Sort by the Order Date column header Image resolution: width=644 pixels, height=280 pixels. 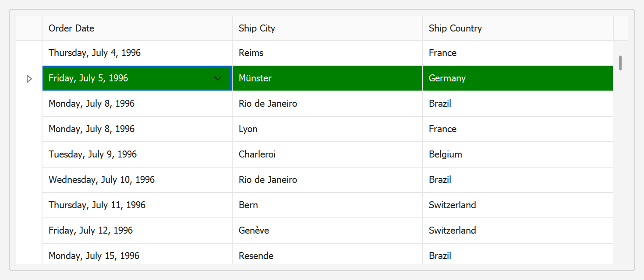[137, 28]
